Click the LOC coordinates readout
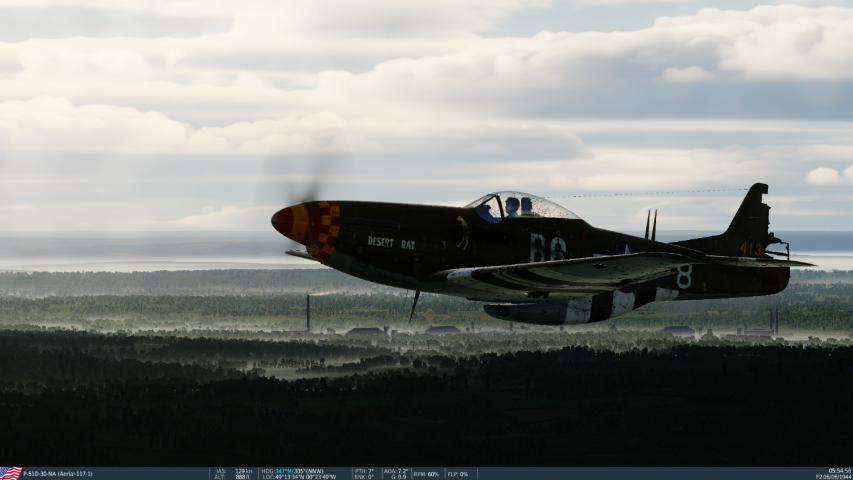This screenshot has width=853, height=480. [x=299, y=477]
